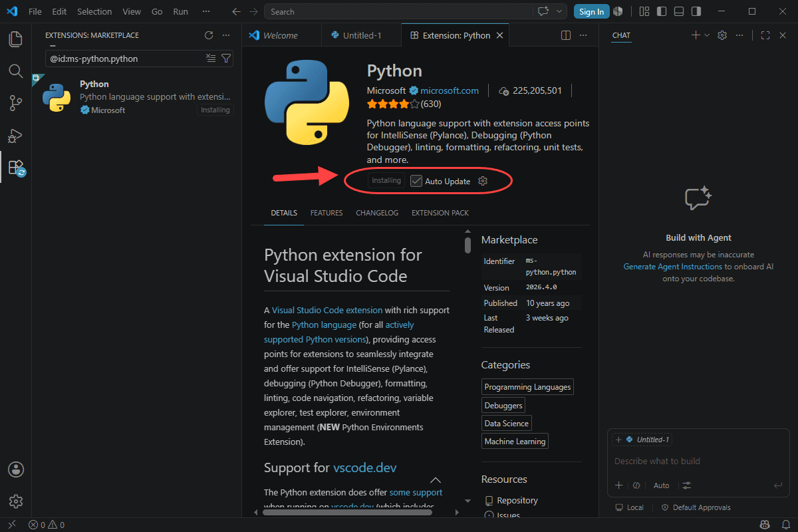The height and width of the screenshot is (532, 798).
Task: Split the editor to the right
Action: tap(566, 35)
